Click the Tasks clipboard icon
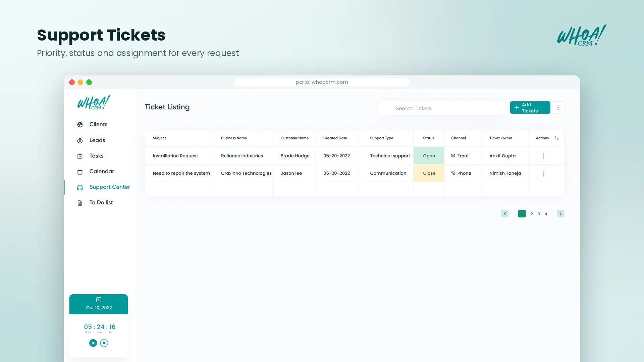Image resolution: width=644 pixels, height=362 pixels. pyautogui.click(x=80, y=156)
